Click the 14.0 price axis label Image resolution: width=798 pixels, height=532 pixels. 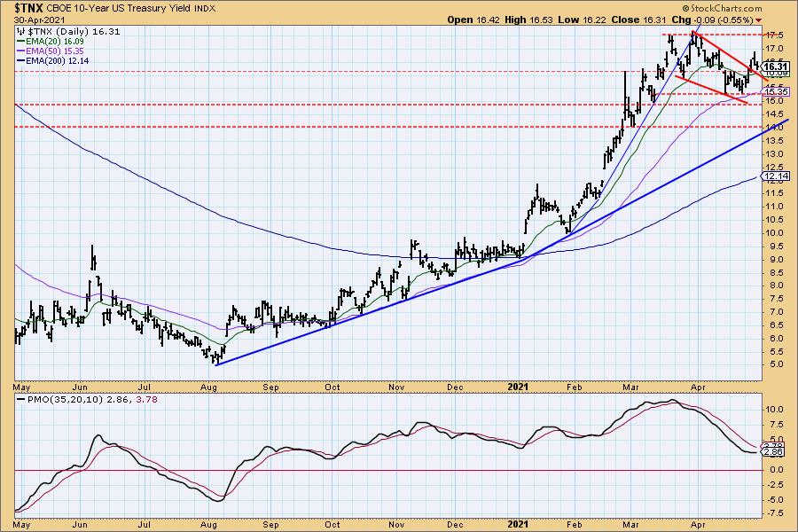tap(773, 128)
